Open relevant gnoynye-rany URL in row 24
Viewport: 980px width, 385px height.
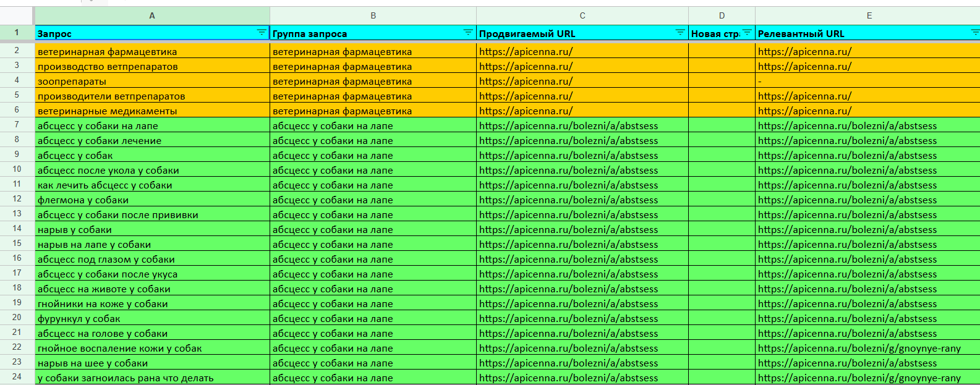(859, 378)
